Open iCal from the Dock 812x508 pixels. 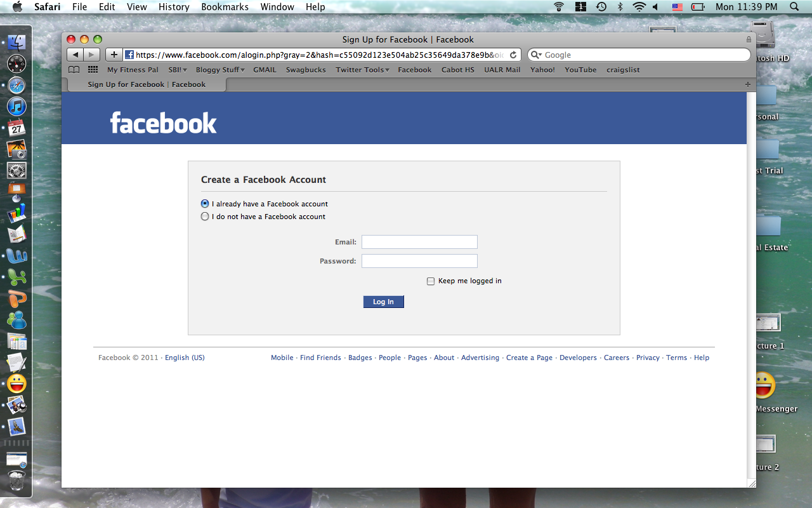pyautogui.click(x=16, y=128)
